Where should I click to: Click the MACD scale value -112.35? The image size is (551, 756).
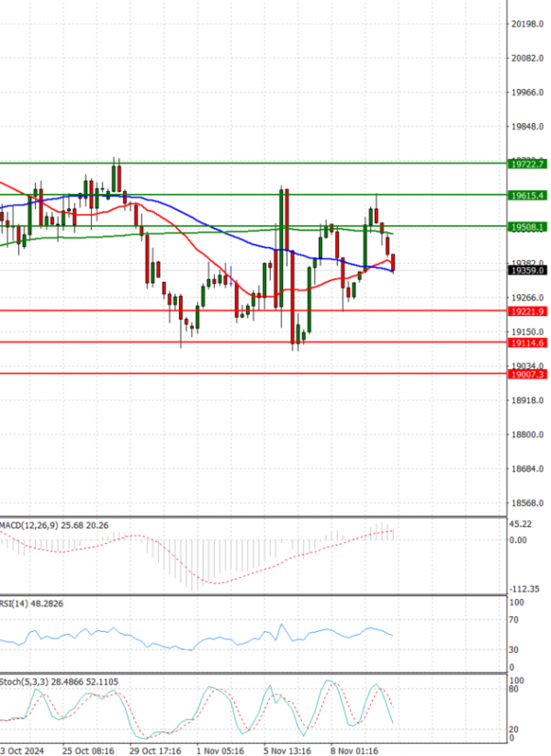point(524,589)
